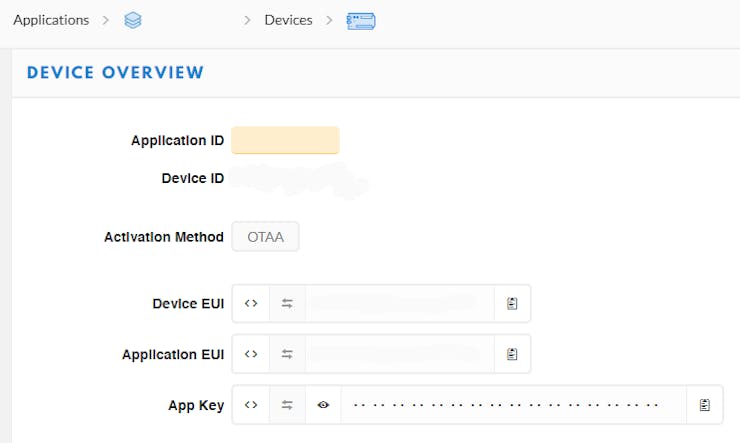Click the highlighted Application ID value

(285, 140)
